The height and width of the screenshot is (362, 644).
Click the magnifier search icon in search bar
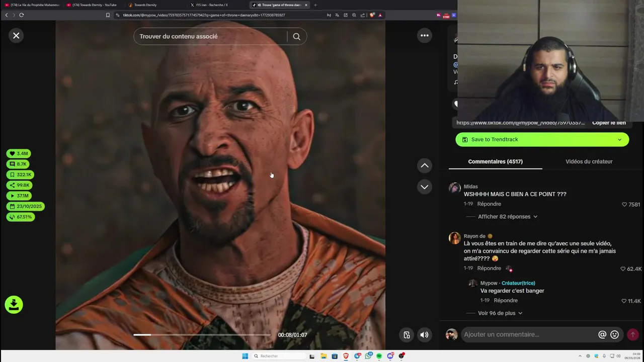click(x=296, y=36)
